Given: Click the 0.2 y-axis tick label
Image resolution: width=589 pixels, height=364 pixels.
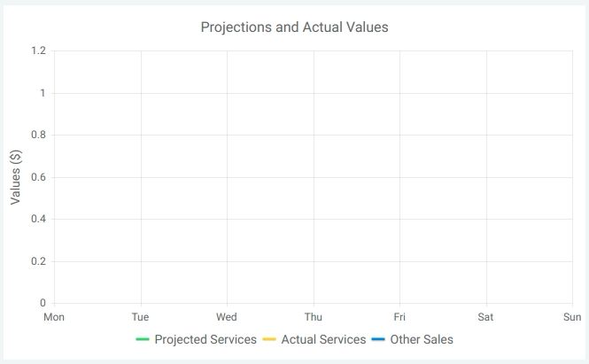Looking at the screenshot, I should coord(38,261).
